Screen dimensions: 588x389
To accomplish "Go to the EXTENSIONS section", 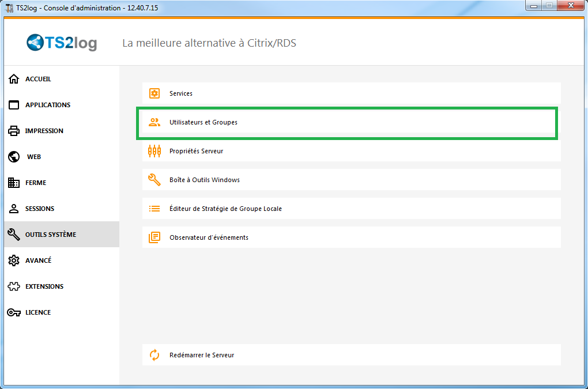I will click(x=62, y=286).
